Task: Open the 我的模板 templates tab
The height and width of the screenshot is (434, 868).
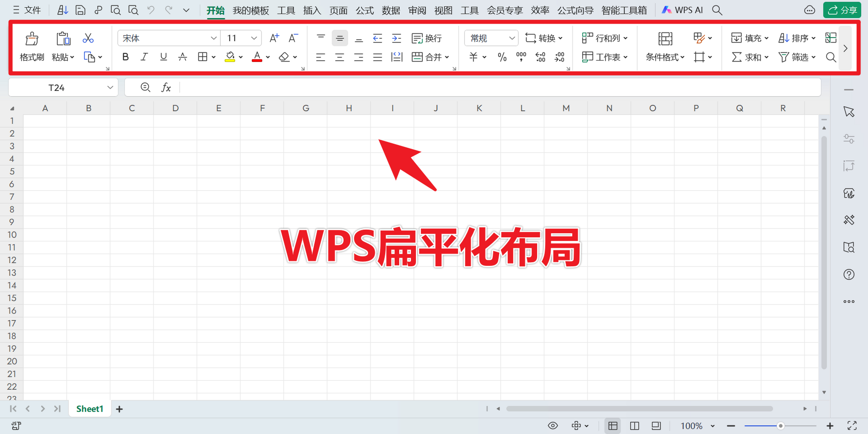Action: tap(251, 11)
